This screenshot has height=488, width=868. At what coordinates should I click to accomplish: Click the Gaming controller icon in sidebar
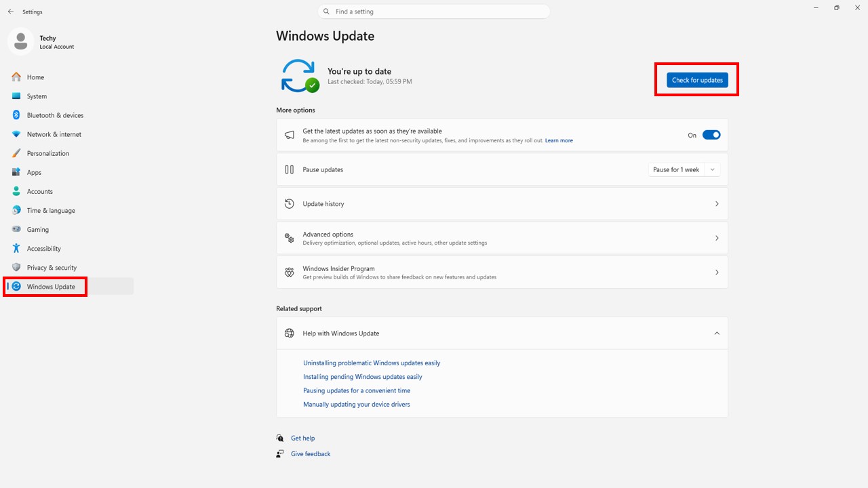tap(16, 230)
